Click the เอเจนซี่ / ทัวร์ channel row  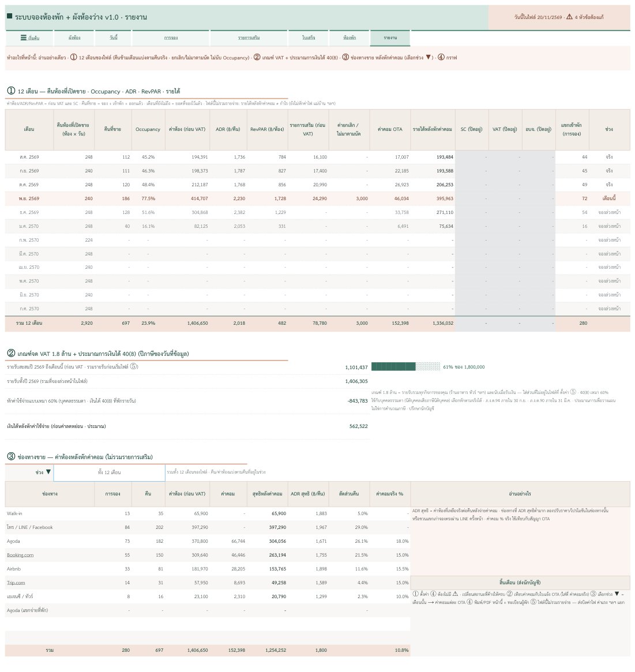[208, 596]
